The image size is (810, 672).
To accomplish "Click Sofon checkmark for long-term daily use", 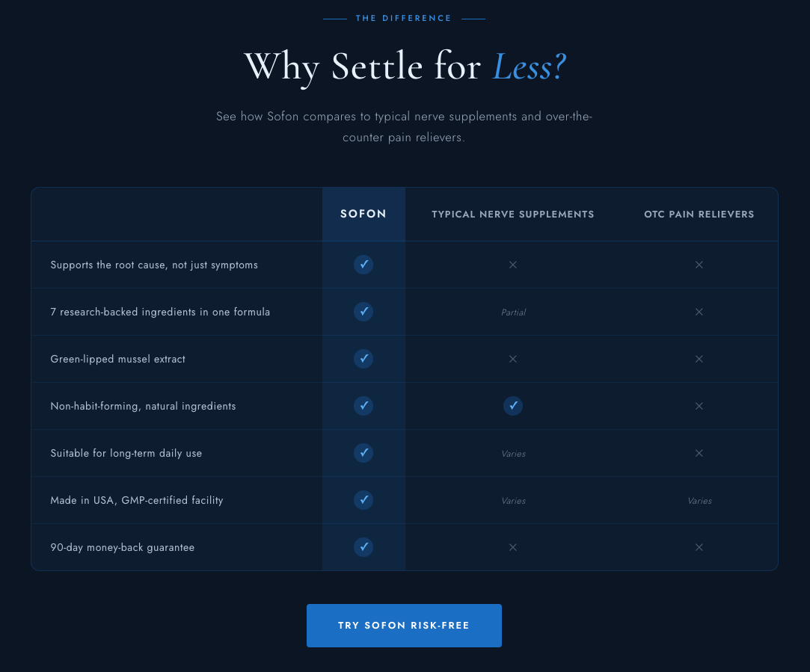I will (x=363, y=453).
